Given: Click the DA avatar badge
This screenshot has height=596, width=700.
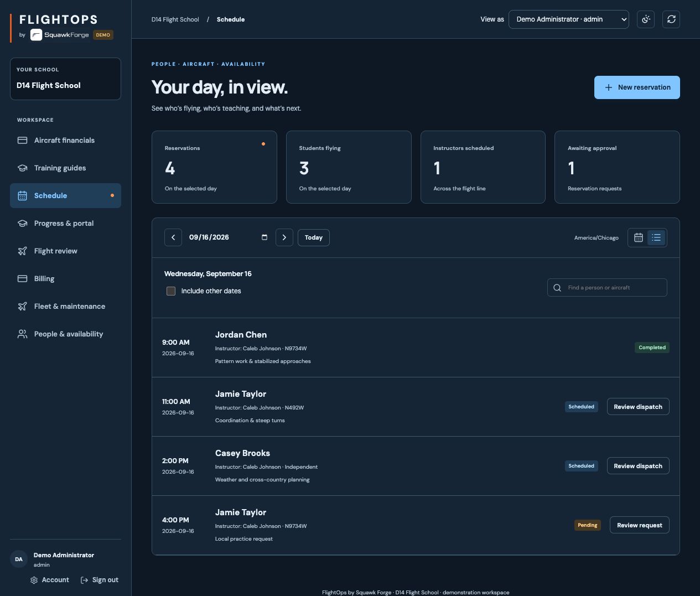Looking at the screenshot, I should (x=19, y=559).
